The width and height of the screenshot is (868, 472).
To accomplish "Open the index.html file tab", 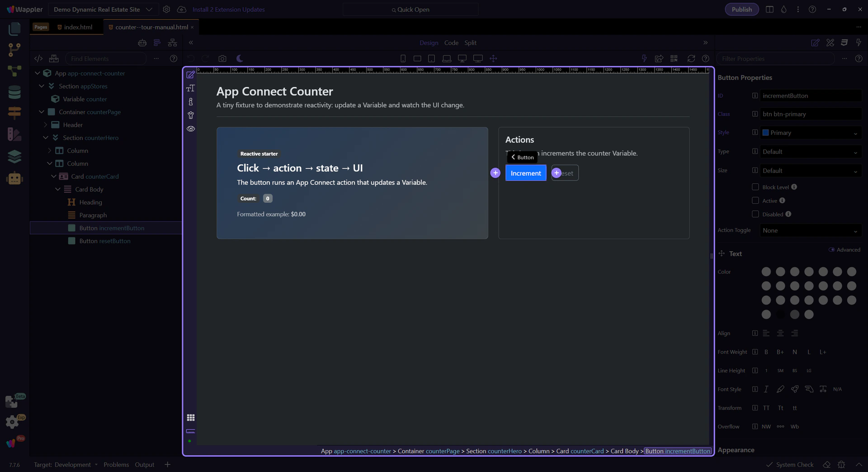I will pyautogui.click(x=78, y=27).
